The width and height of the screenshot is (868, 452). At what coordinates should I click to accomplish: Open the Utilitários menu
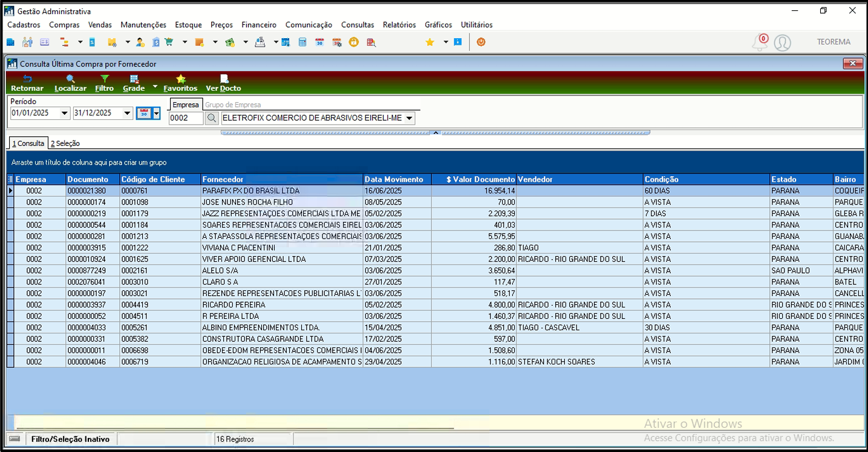pos(477,25)
